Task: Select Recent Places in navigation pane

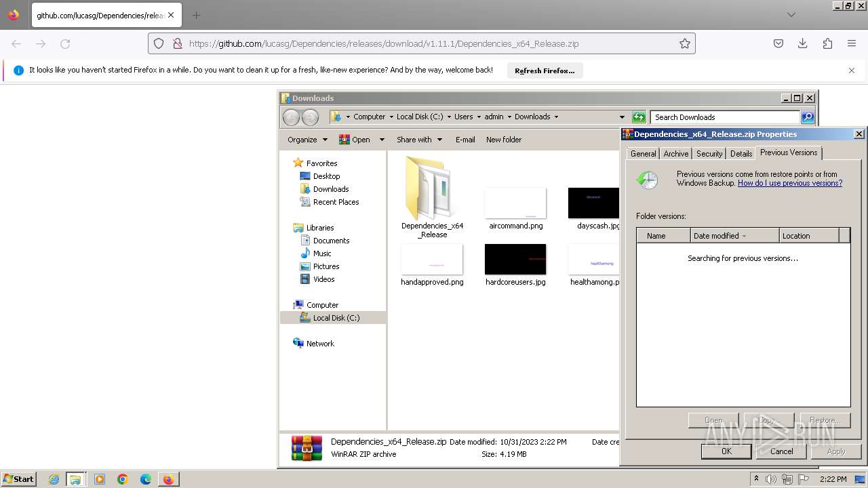Action: point(336,202)
